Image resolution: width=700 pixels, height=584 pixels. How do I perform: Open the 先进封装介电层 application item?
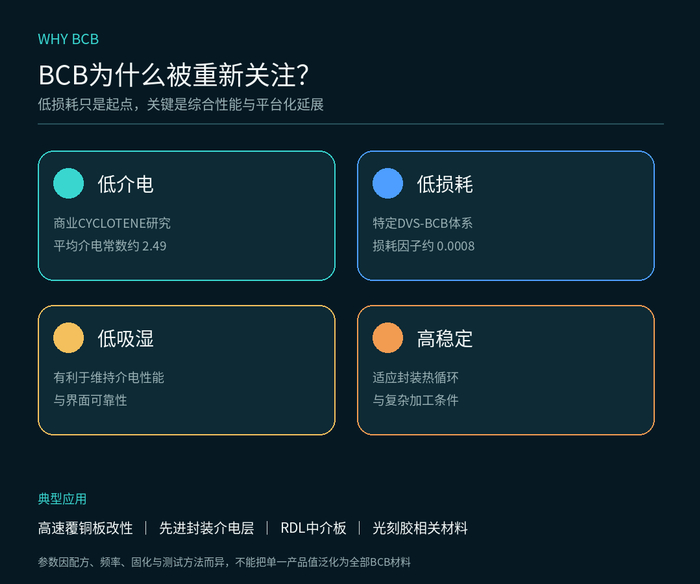tap(207, 528)
